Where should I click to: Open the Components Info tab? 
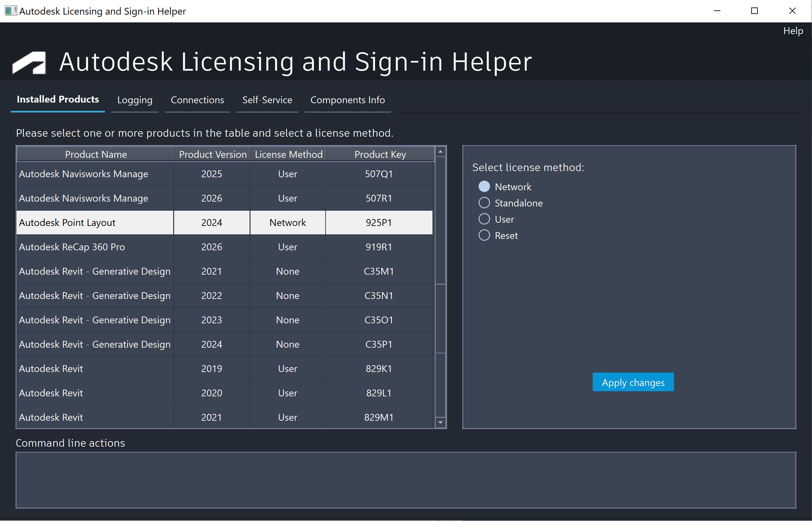(x=347, y=100)
